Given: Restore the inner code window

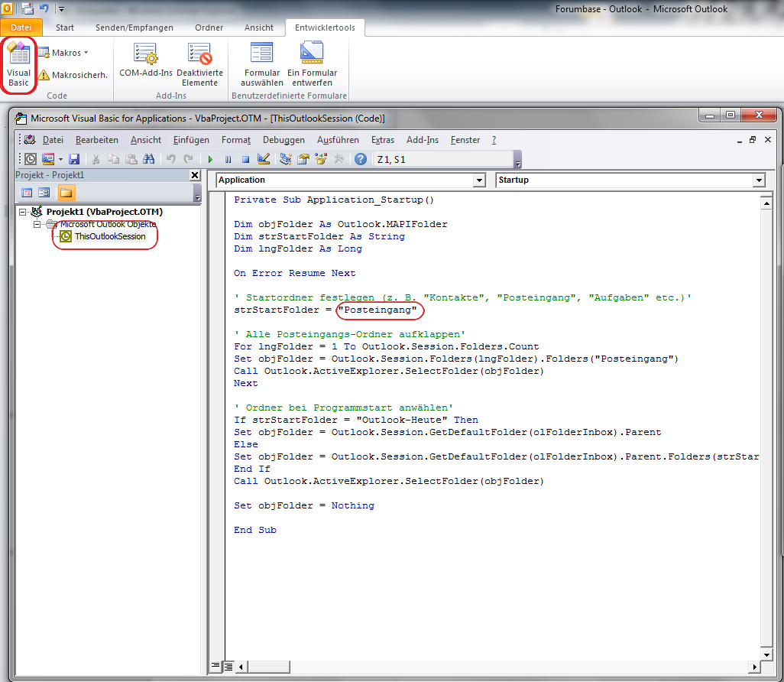Looking at the screenshot, I should pos(753,140).
